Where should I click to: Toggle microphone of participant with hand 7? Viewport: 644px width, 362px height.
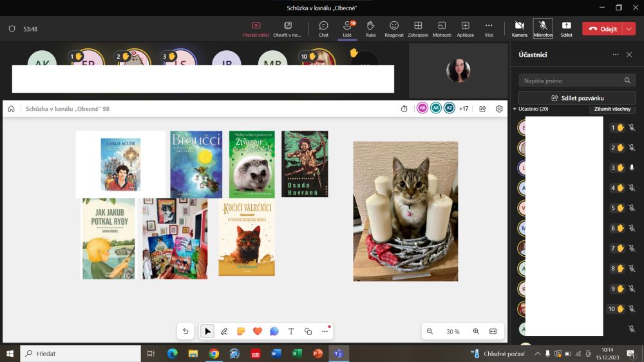coord(632,249)
